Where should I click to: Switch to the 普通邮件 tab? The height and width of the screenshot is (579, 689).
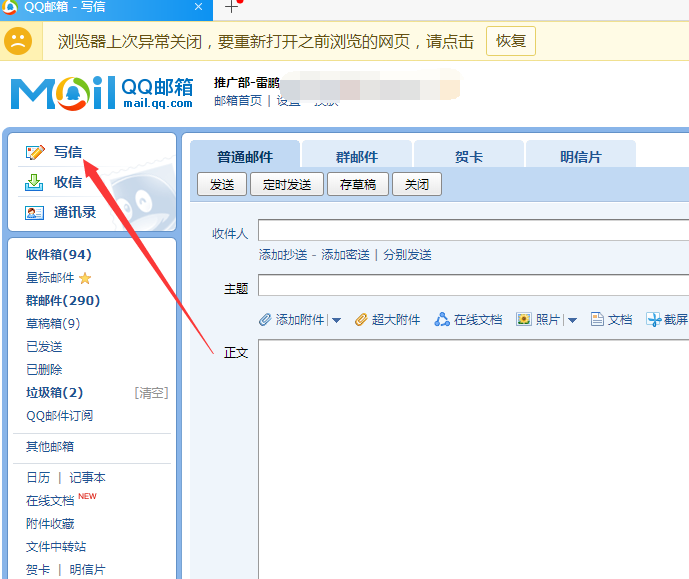245,155
